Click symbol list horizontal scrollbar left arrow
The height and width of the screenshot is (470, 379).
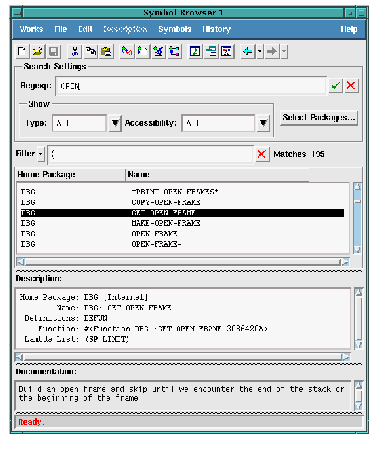(x=20, y=262)
